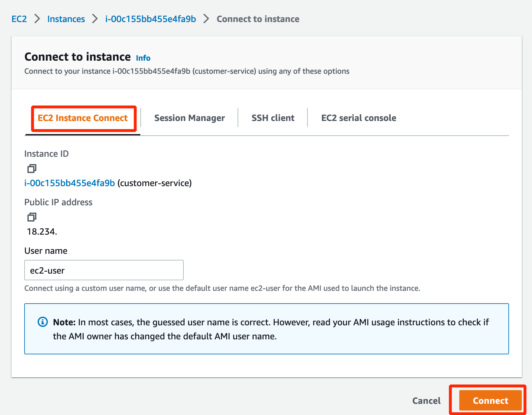Click the orange Connect button
The height and width of the screenshot is (415, 532).
coord(491,400)
